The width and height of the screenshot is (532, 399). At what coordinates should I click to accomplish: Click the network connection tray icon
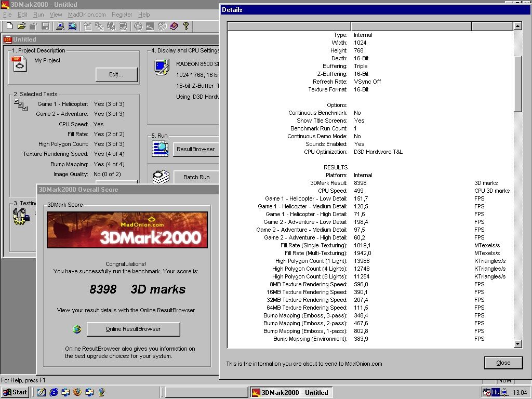[505, 393]
